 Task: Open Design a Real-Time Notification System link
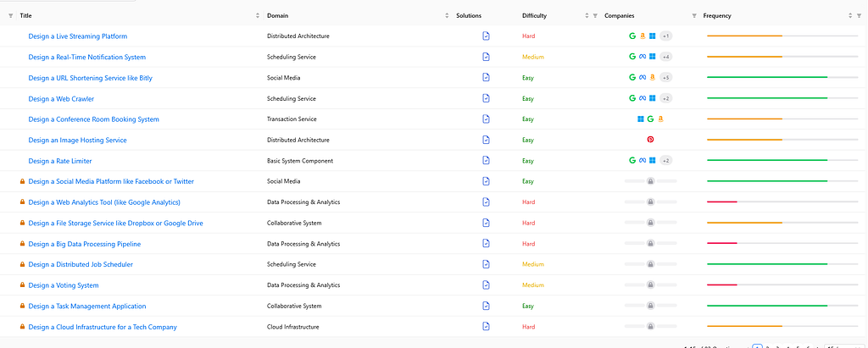pos(87,57)
